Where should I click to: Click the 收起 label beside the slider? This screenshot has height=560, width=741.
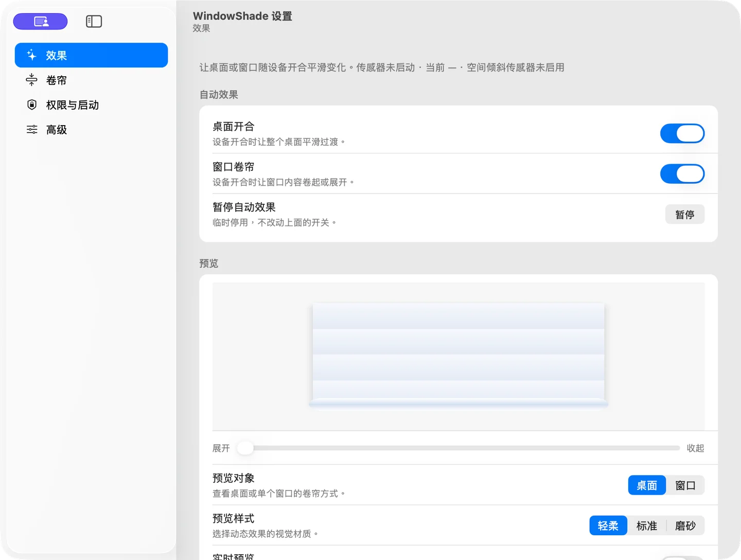695,448
